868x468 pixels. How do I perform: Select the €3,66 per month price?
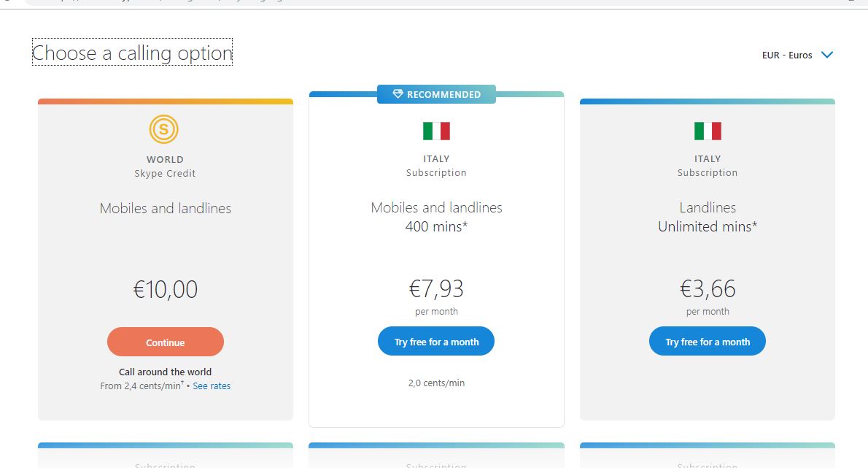pyautogui.click(x=708, y=289)
